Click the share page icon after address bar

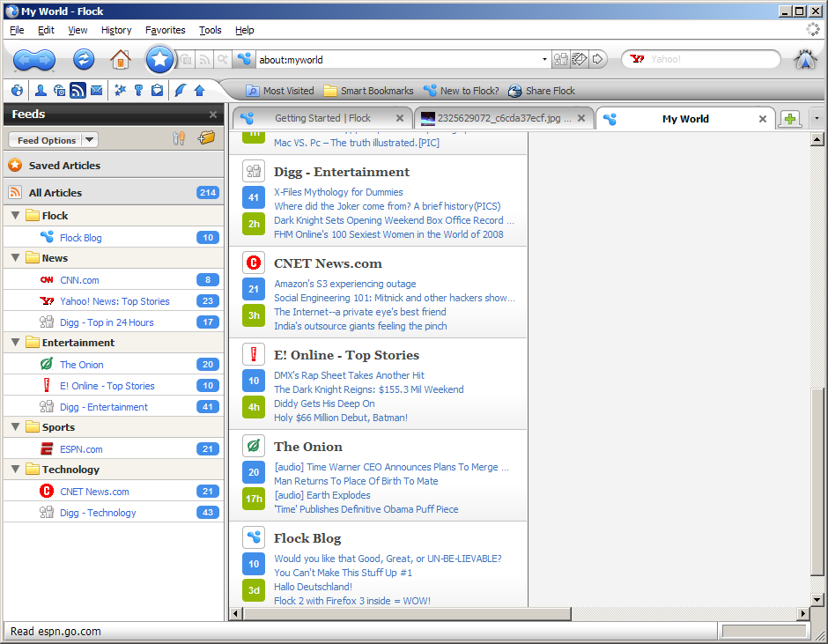click(x=561, y=59)
